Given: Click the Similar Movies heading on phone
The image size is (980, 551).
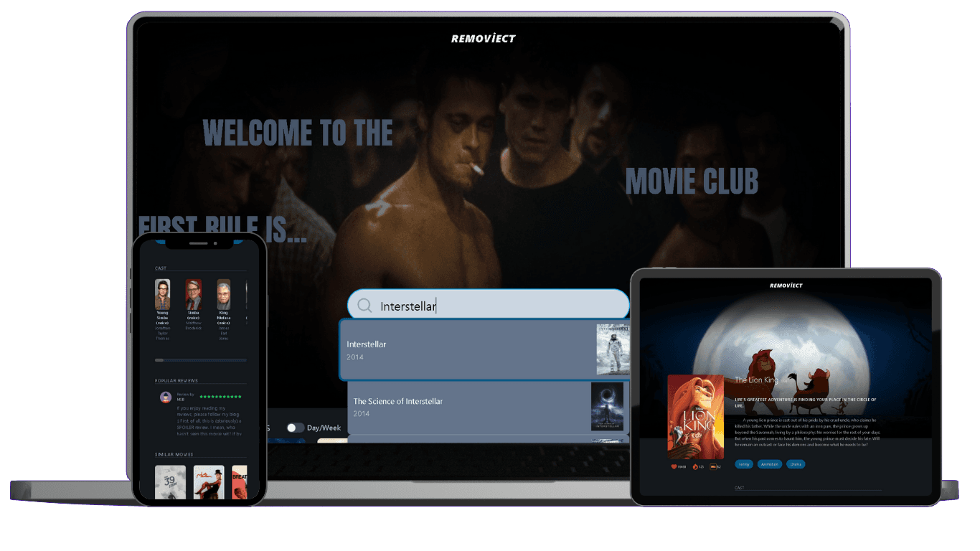Looking at the screenshot, I should coord(174,455).
